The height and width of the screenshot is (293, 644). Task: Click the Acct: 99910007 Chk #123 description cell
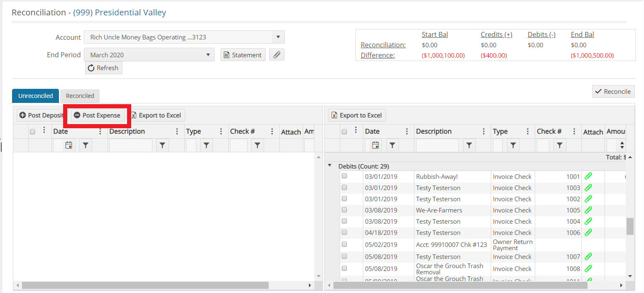click(453, 244)
